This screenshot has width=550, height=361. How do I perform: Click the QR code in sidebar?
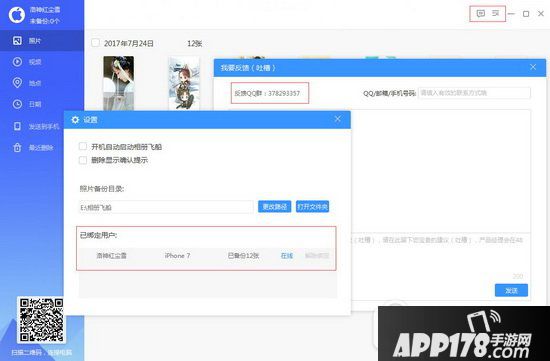coord(41,320)
